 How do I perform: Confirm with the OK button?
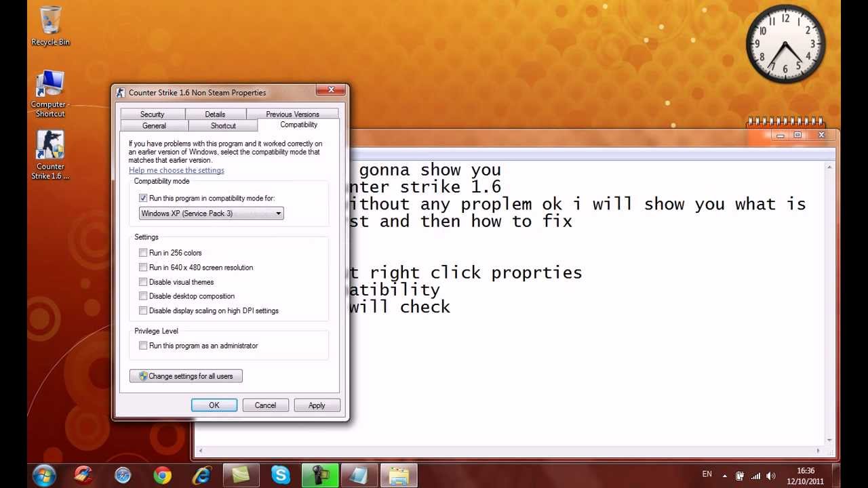(214, 405)
